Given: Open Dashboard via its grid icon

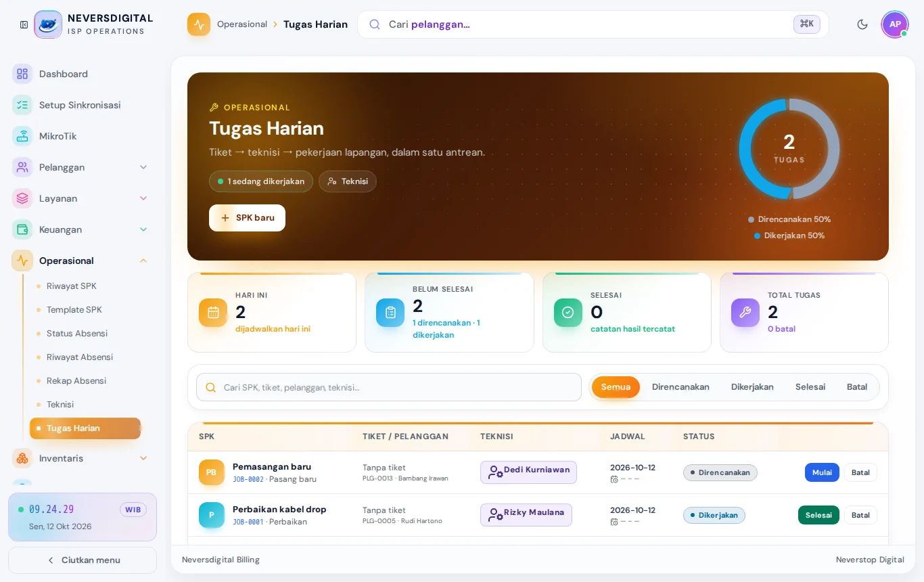Looking at the screenshot, I should coord(22,74).
